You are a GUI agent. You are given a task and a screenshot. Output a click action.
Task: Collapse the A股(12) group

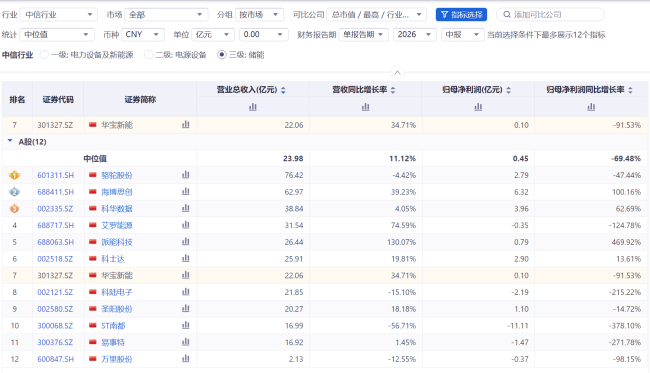10,141
